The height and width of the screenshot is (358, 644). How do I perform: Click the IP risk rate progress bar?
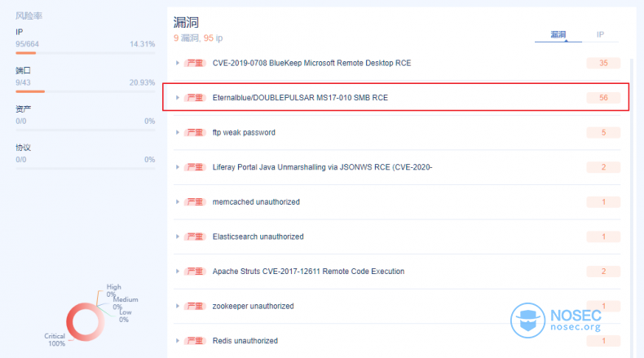[85, 52]
